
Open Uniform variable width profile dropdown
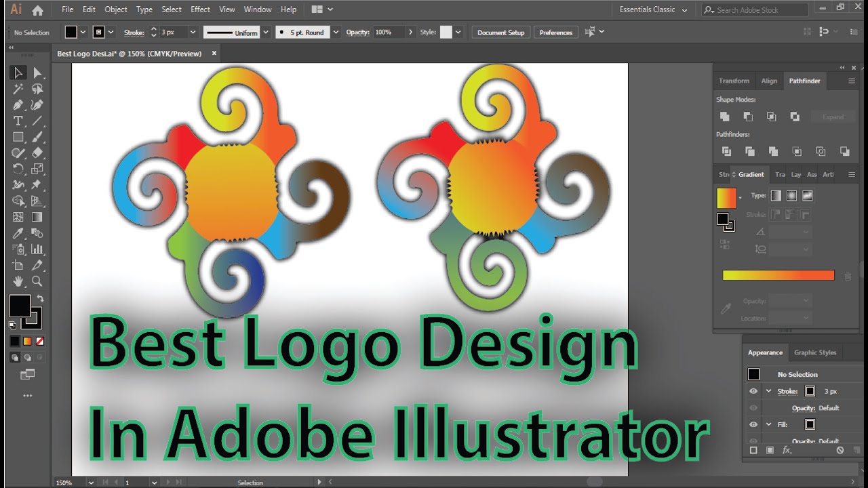pyautogui.click(x=265, y=32)
